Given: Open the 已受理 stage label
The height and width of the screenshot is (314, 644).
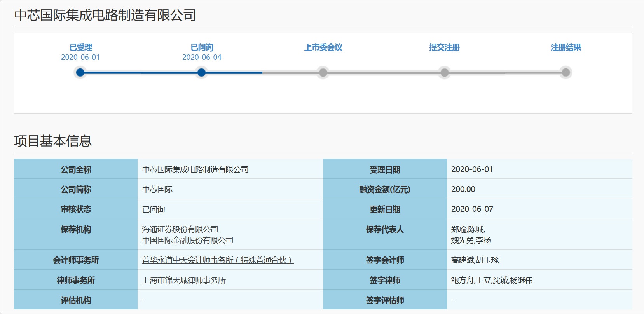Looking at the screenshot, I should click(80, 47).
